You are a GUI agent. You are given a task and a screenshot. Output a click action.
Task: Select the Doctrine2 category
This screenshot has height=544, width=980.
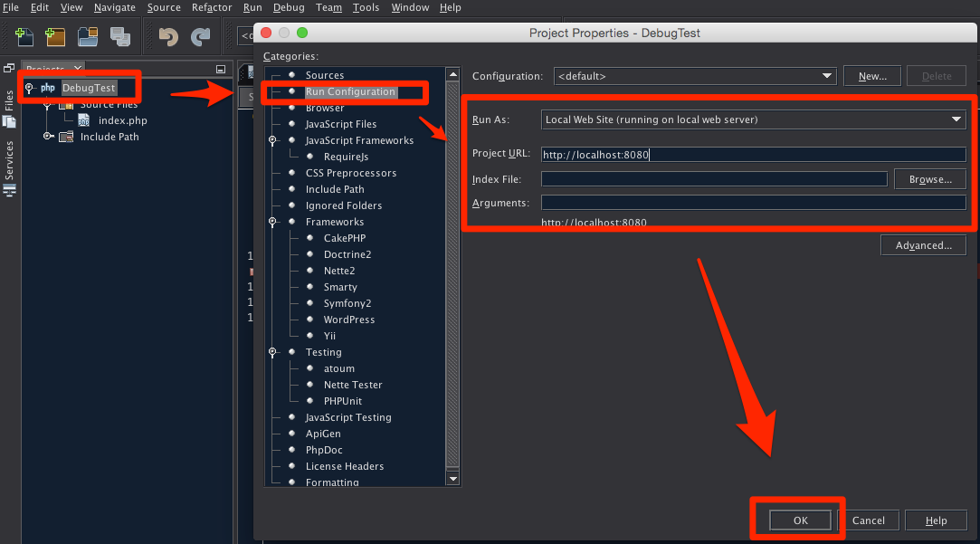click(347, 253)
